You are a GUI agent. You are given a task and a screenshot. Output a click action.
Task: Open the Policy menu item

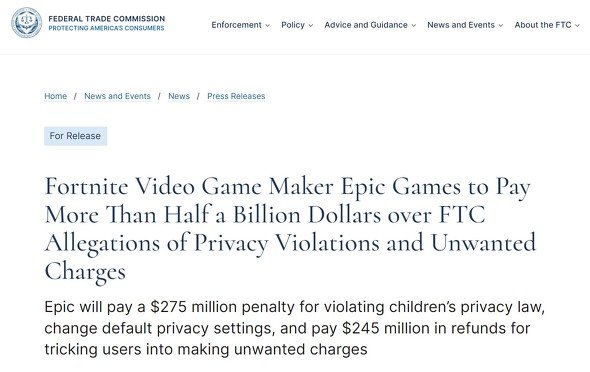tap(293, 25)
